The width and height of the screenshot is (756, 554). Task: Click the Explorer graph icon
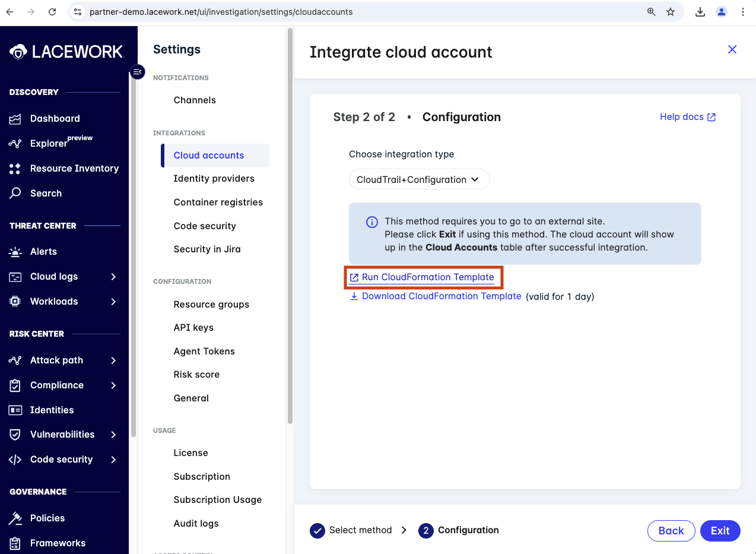[x=15, y=144]
